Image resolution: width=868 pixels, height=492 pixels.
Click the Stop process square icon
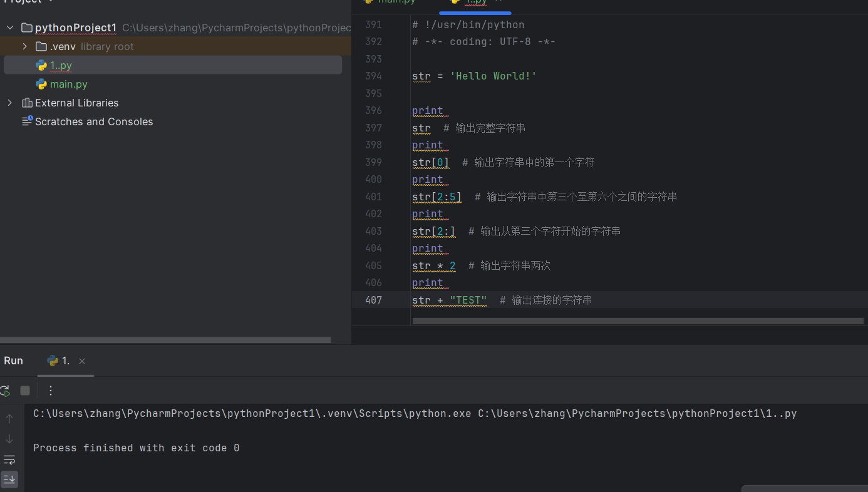pyautogui.click(x=25, y=391)
